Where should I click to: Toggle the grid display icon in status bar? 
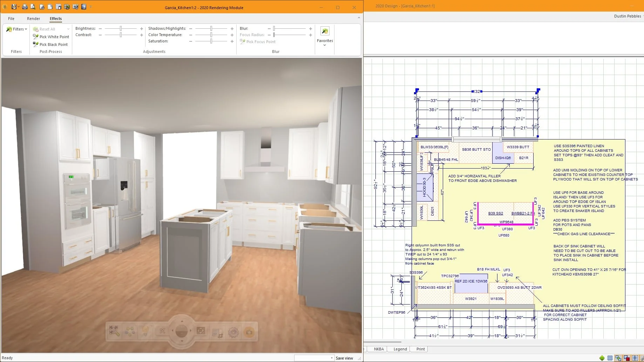tap(610, 358)
